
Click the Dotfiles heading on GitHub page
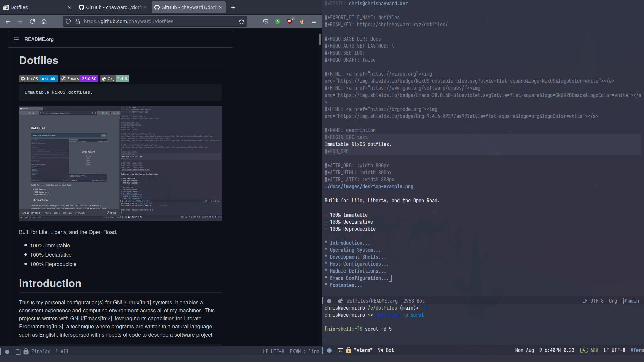pyautogui.click(x=39, y=60)
